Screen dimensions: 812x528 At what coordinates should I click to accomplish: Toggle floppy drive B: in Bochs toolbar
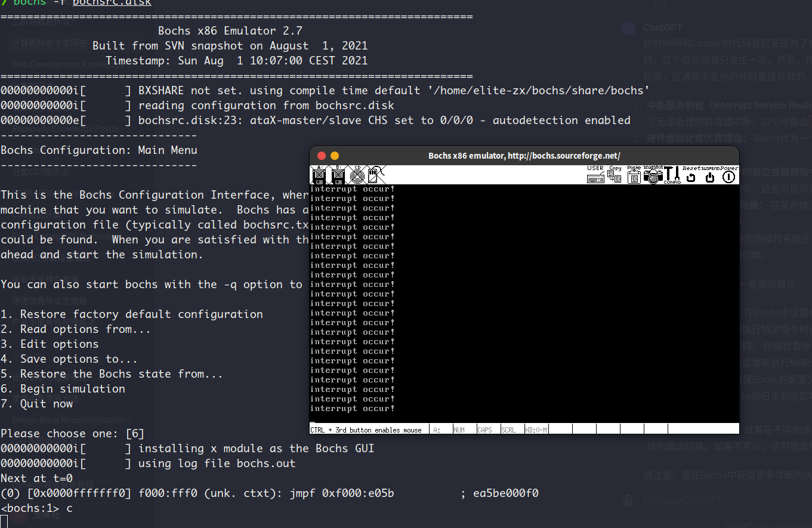pos(338,175)
